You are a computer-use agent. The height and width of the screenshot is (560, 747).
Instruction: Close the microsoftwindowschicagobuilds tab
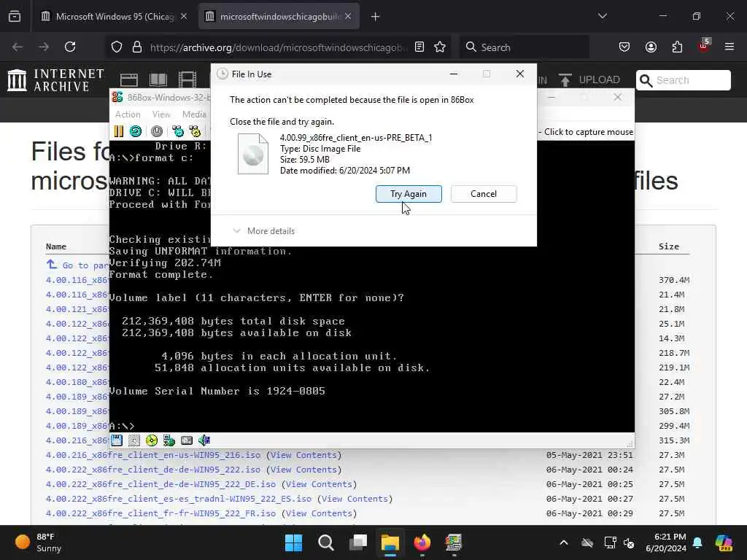click(348, 17)
